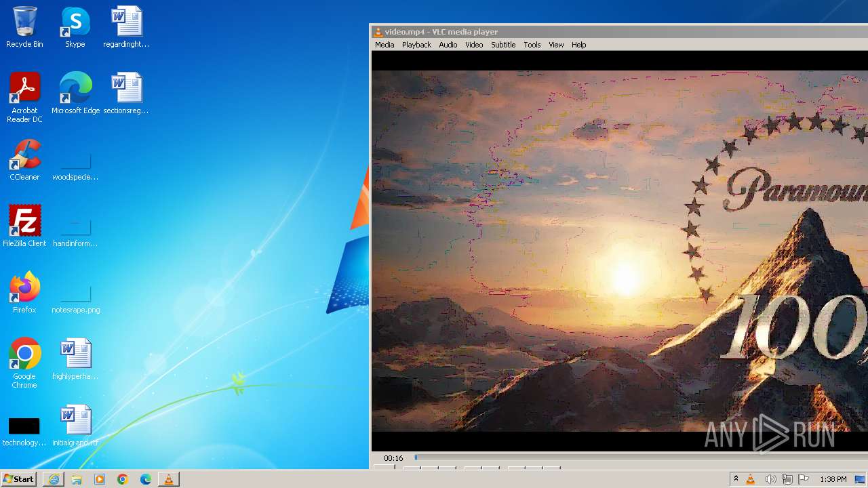Show hidden system tray icons
Viewport: 868px width, 488px height.
736,479
